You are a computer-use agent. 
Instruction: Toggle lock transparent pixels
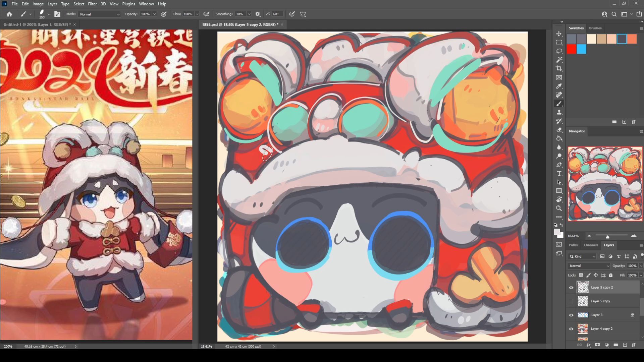(x=581, y=275)
